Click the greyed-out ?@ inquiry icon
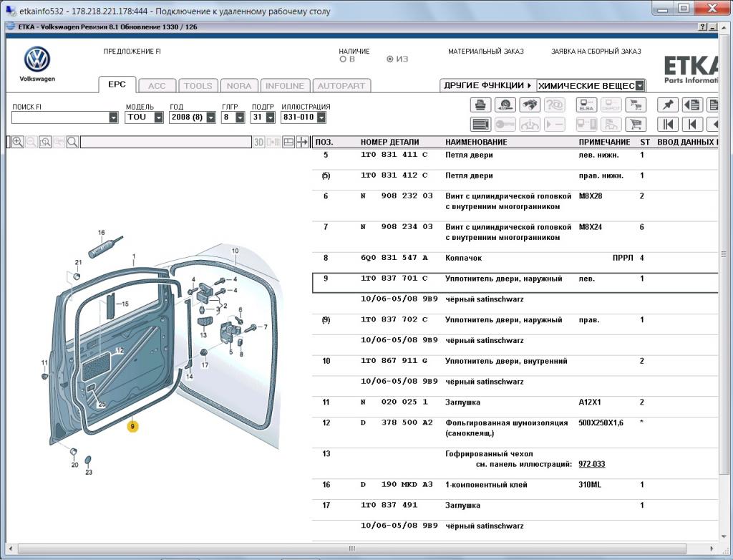This screenshot has height=560, width=733. point(555,105)
